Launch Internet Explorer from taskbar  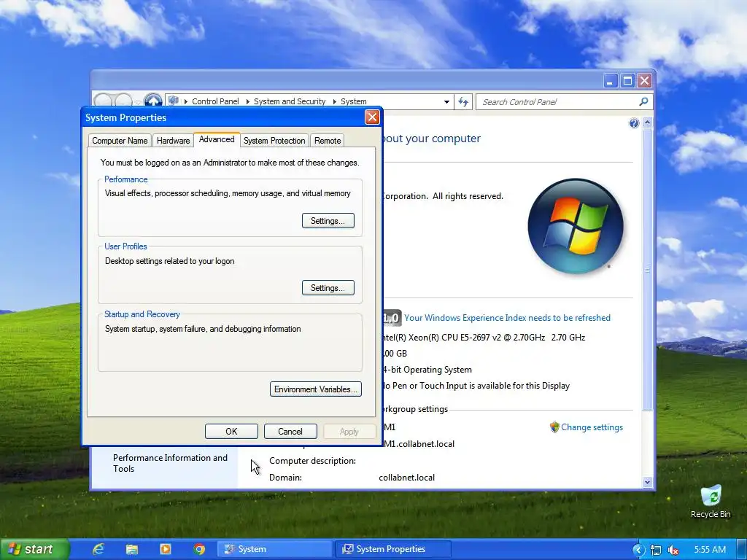coord(98,549)
